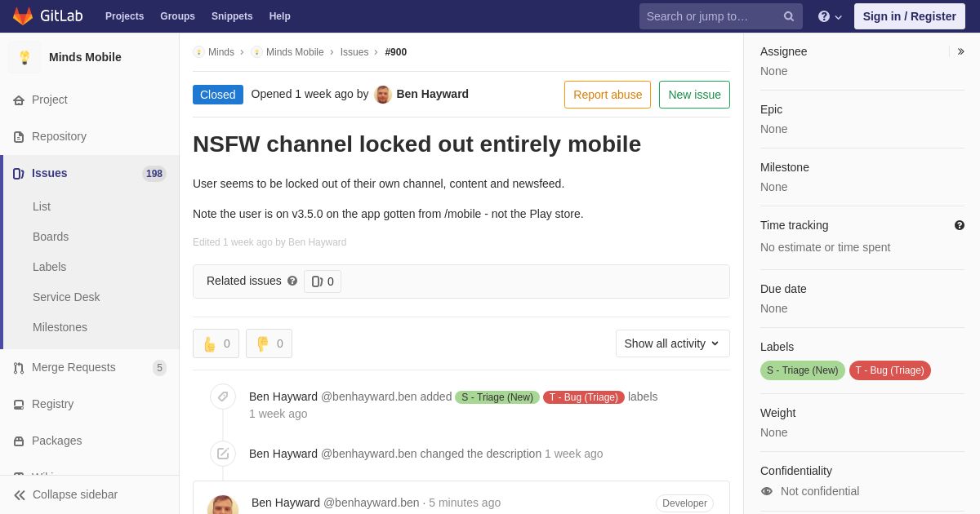The width and height of the screenshot is (980, 514).
Task: Collapse the sidebar with the double-chevron icon
Action: click(20, 495)
